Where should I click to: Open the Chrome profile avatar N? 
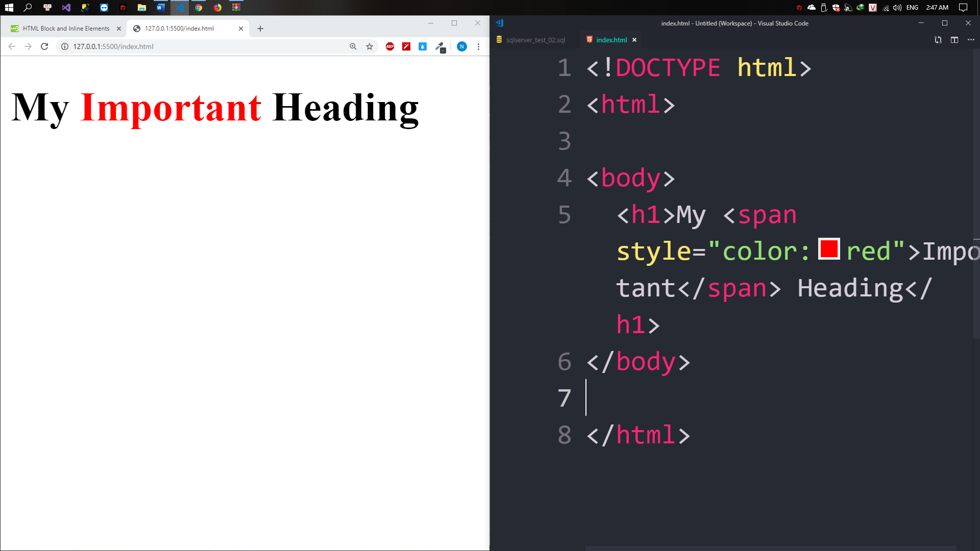pos(461,46)
